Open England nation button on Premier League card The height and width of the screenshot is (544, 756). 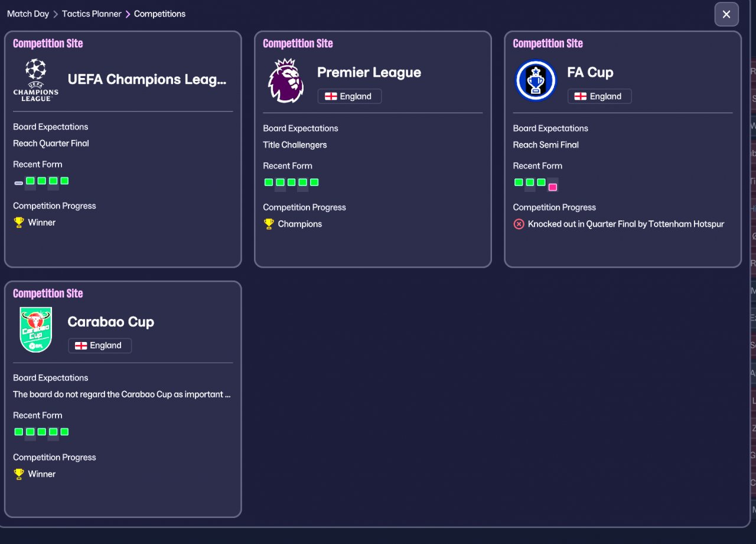(x=350, y=96)
